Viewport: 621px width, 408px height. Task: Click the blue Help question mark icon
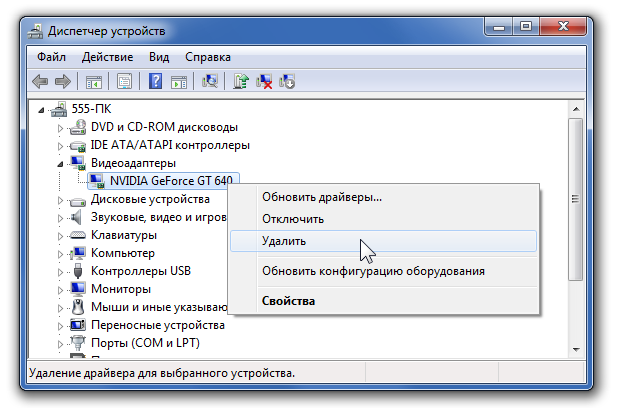pyautogui.click(x=156, y=81)
